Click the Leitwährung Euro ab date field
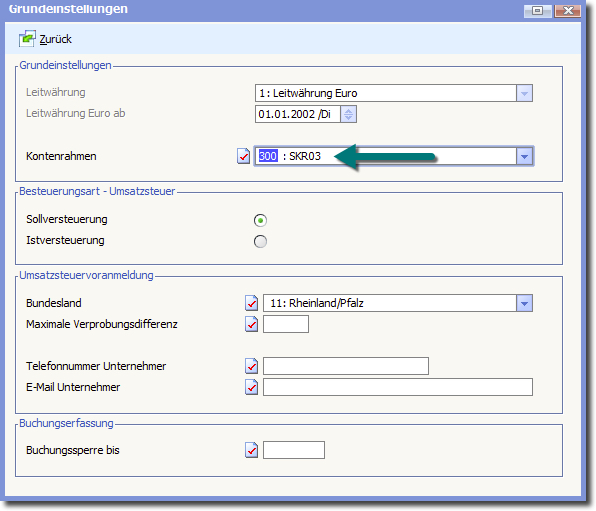 (x=298, y=114)
